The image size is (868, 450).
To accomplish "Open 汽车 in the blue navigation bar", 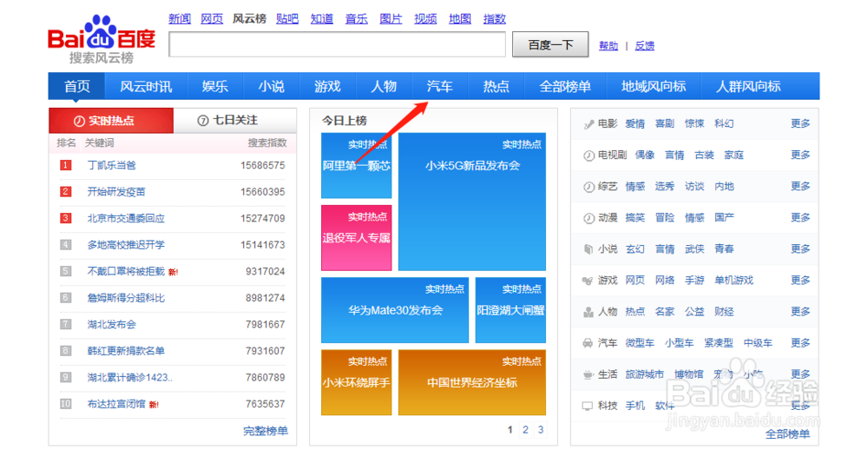I will (x=440, y=87).
